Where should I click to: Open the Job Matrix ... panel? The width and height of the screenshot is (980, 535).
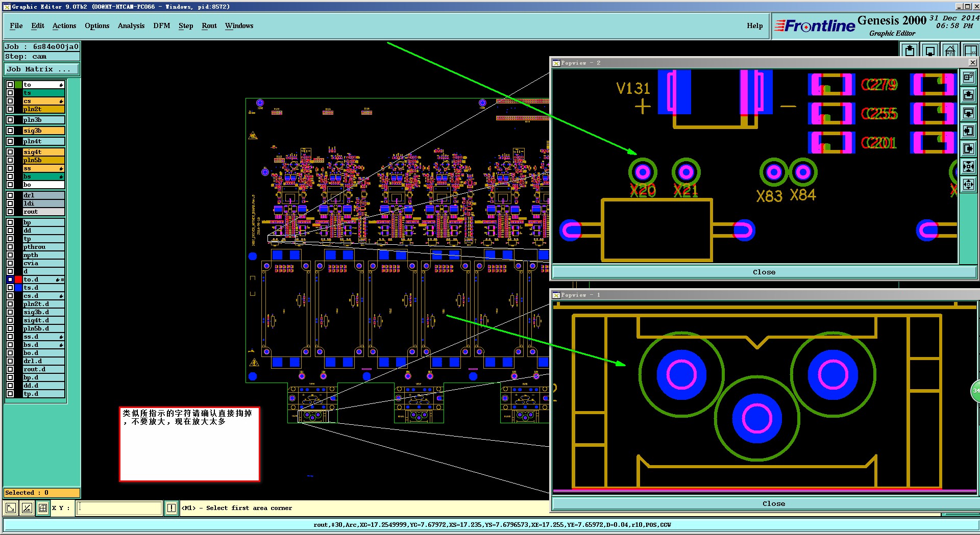coord(42,69)
